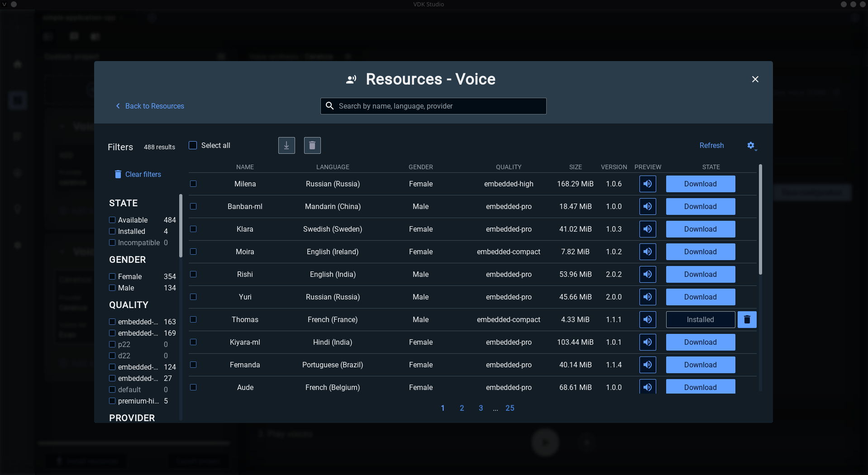The image size is (868, 475).
Task: Check the Installed state filter
Action: point(112,231)
